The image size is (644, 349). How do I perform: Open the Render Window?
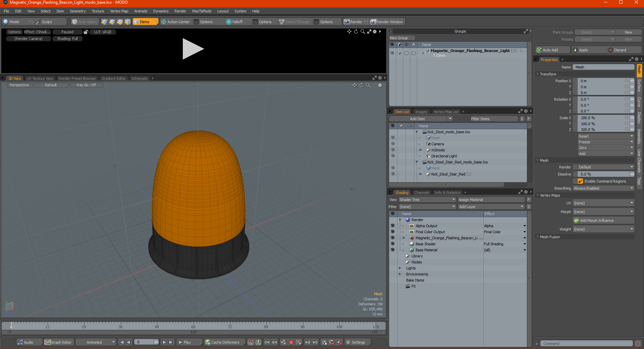point(387,22)
